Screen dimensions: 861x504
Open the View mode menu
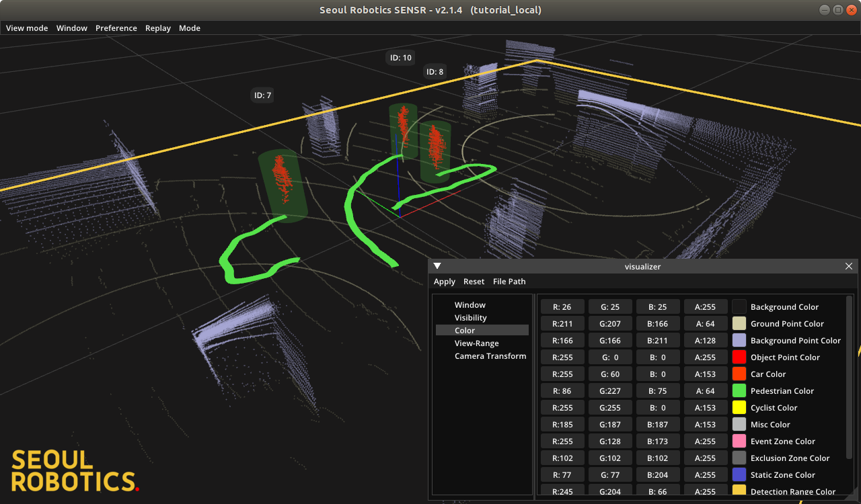click(26, 28)
